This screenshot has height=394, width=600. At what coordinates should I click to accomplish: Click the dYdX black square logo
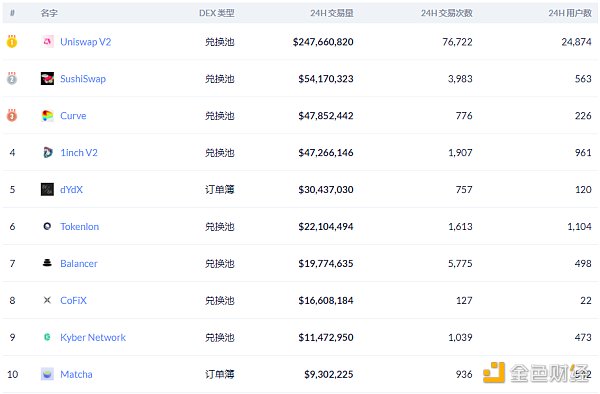pyautogui.click(x=47, y=189)
